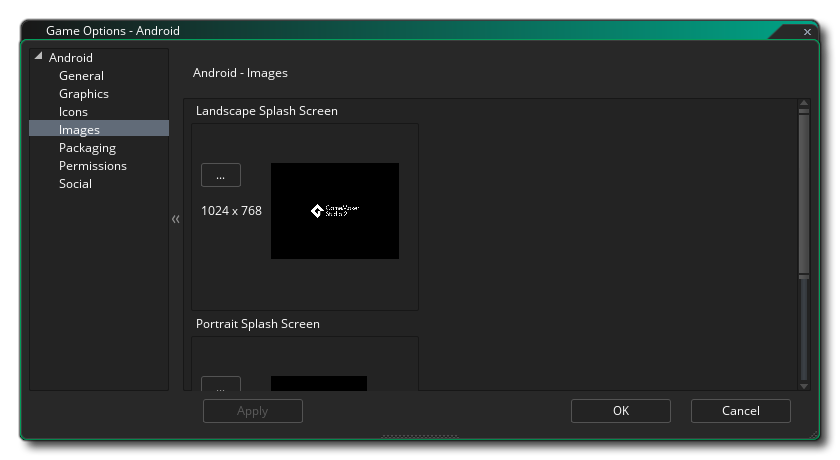Click the scrollbar down arrow
The width and height of the screenshot is (840, 460).
[x=804, y=386]
